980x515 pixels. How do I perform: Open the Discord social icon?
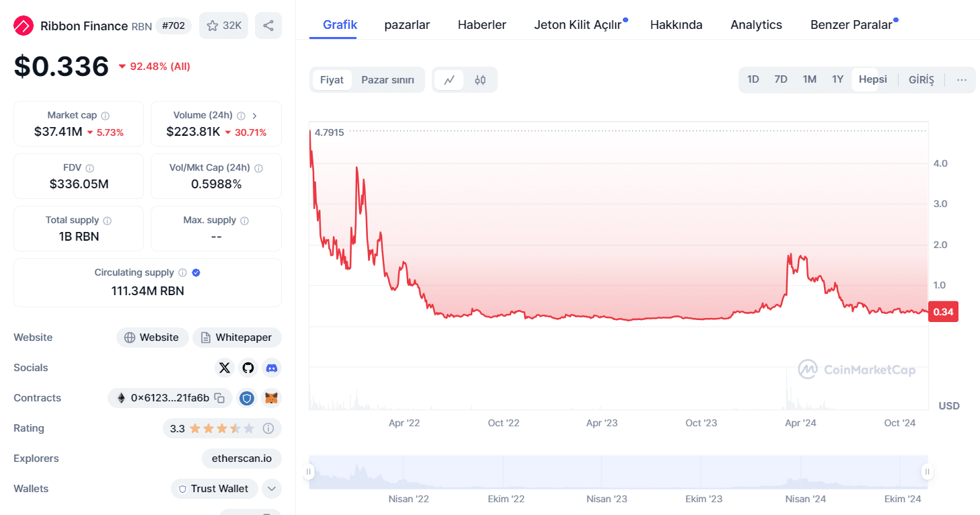(272, 368)
